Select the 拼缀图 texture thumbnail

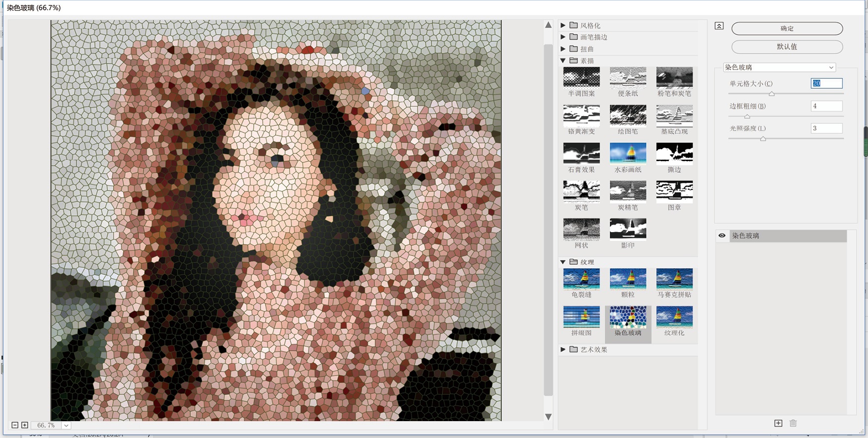[581, 316]
